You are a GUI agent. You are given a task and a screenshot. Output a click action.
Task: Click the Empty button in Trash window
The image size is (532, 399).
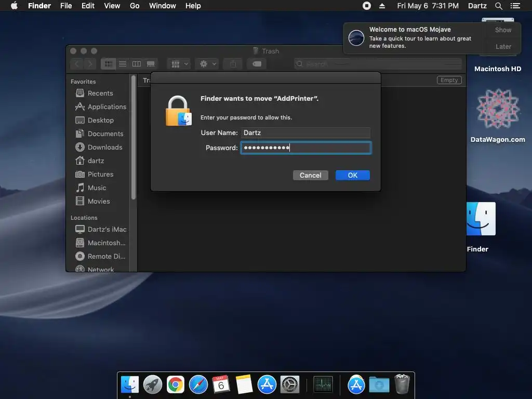click(x=449, y=80)
